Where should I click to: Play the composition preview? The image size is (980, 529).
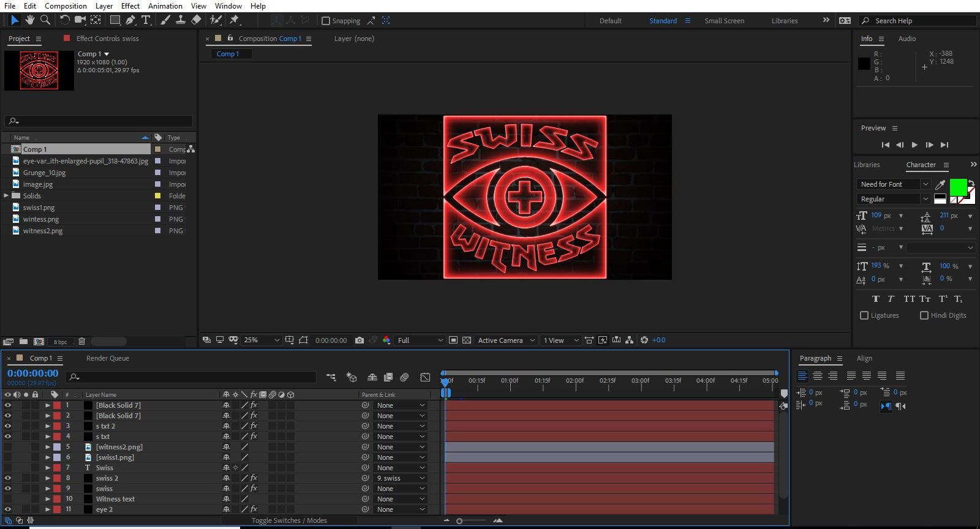click(x=914, y=145)
